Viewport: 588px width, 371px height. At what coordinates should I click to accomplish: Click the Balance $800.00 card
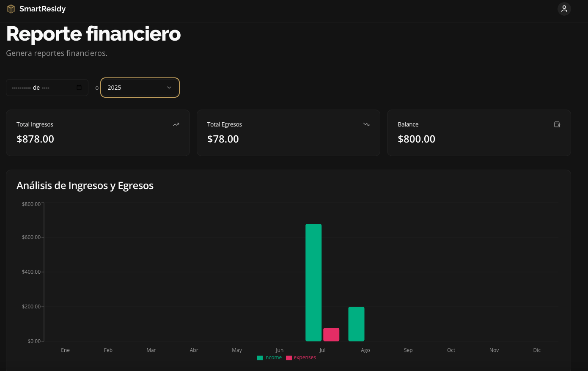[x=479, y=133]
